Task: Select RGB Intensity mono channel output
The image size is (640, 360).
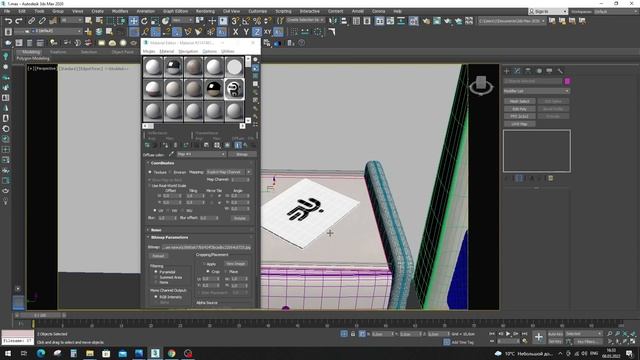Action: 156,297
